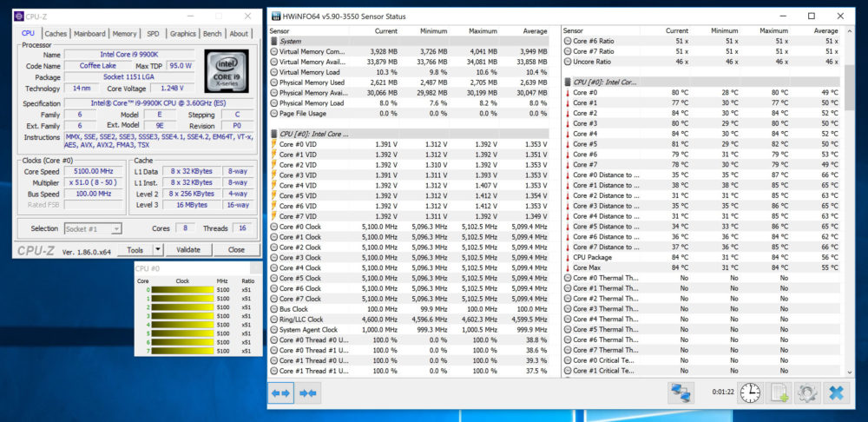
Task: Click the HWiNFO64 title bar app icon
Action: 275,16
